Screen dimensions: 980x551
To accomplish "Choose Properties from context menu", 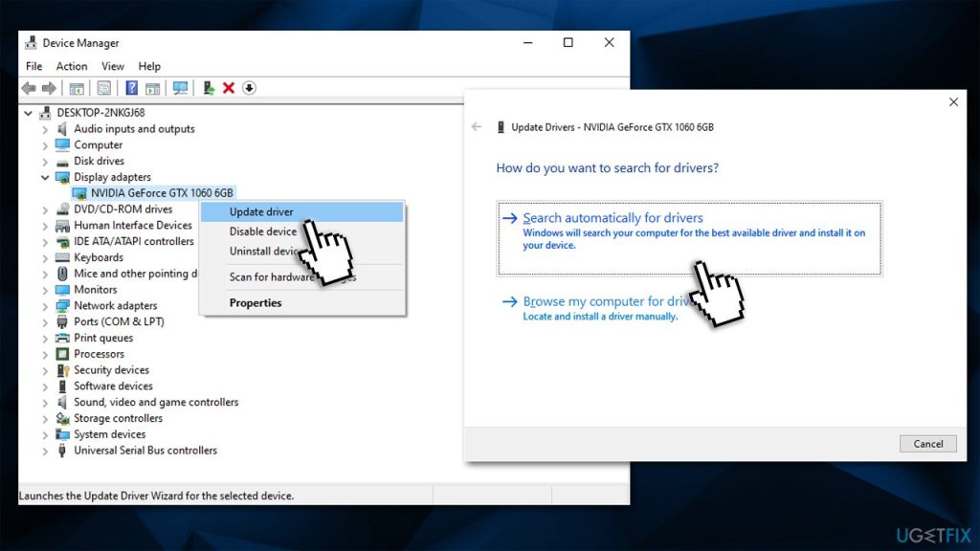I will 301,303.
